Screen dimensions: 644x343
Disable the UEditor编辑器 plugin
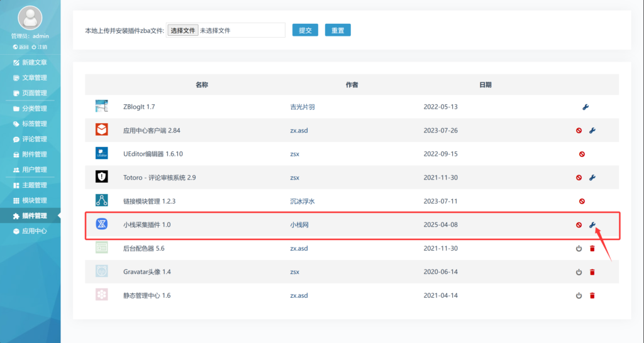[x=582, y=155]
